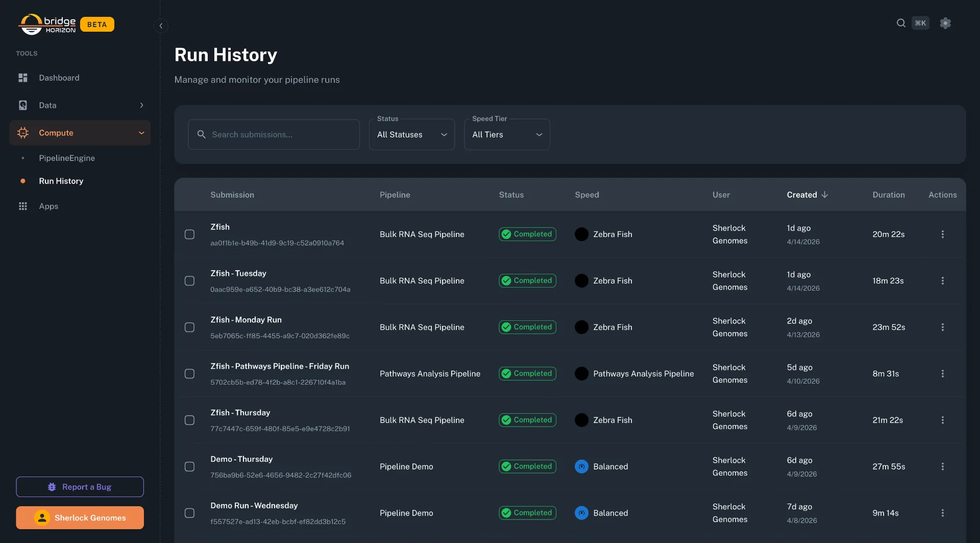
Task: Click the bug icon in Report a Bug
Action: [x=52, y=487]
